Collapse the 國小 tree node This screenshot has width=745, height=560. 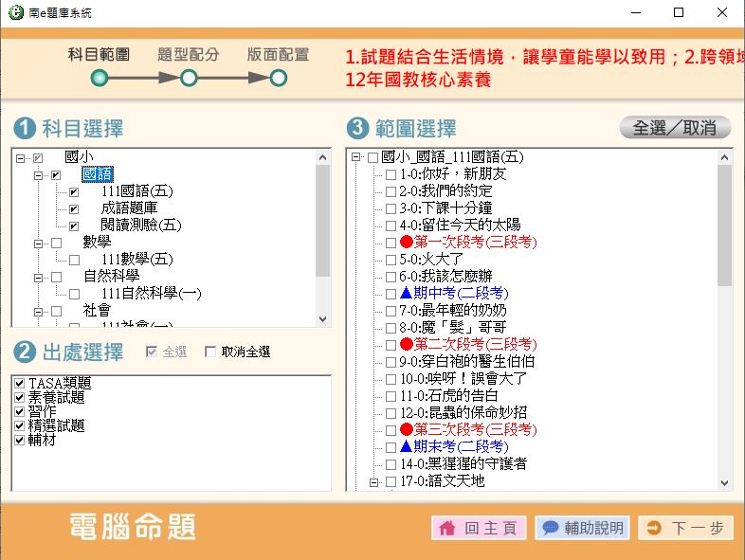[x=21, y=157]
